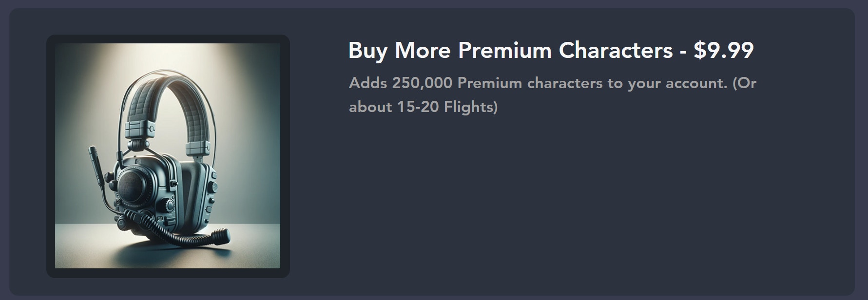868x300 pixels.
Task: Click the product description about 250,000 characters
Action: 552,83
